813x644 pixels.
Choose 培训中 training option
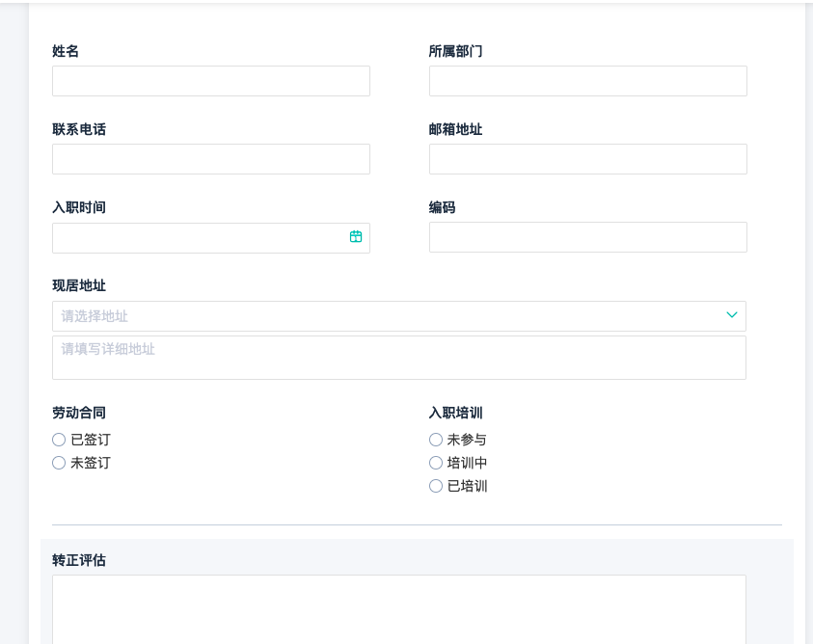tap(436, 463)
